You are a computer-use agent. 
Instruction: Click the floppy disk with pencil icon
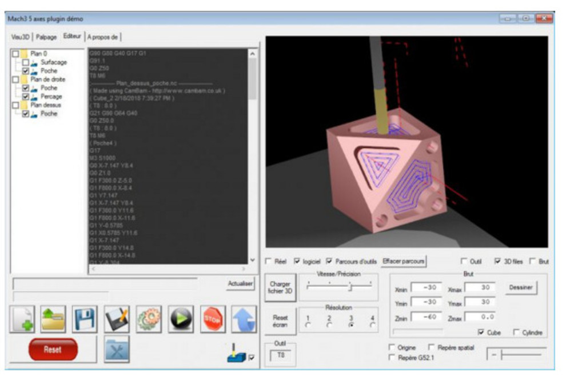[117, 319]
